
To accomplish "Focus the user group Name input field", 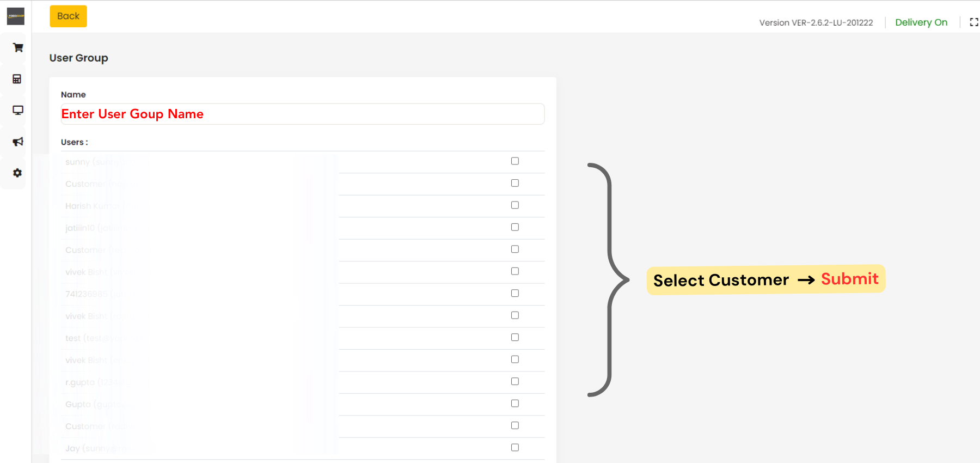I will coord(303,114).
